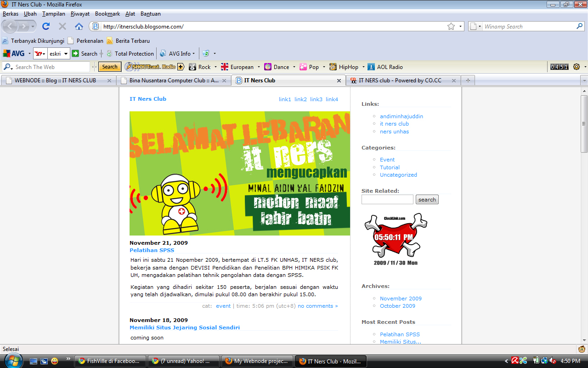Switch to the Bina Nusantara Computer Club tab
This screenshot has width=588, height=368.
(x=174, y=80)
